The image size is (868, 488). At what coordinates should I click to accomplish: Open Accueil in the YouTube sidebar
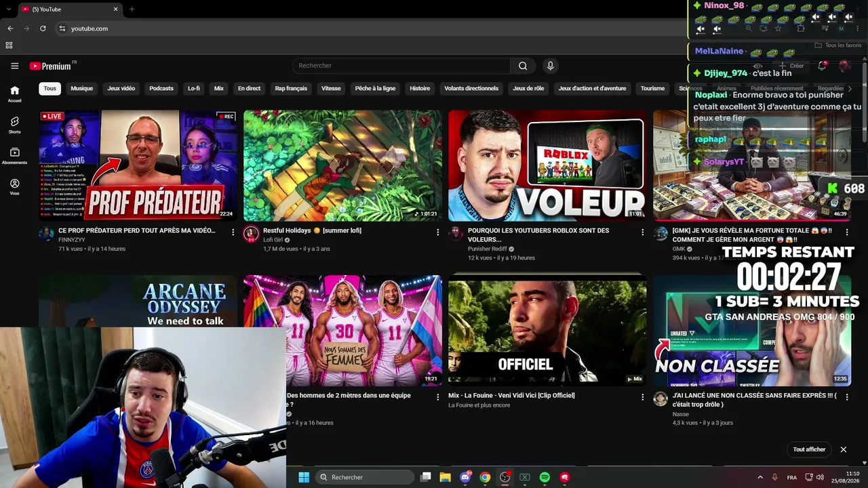14,94
